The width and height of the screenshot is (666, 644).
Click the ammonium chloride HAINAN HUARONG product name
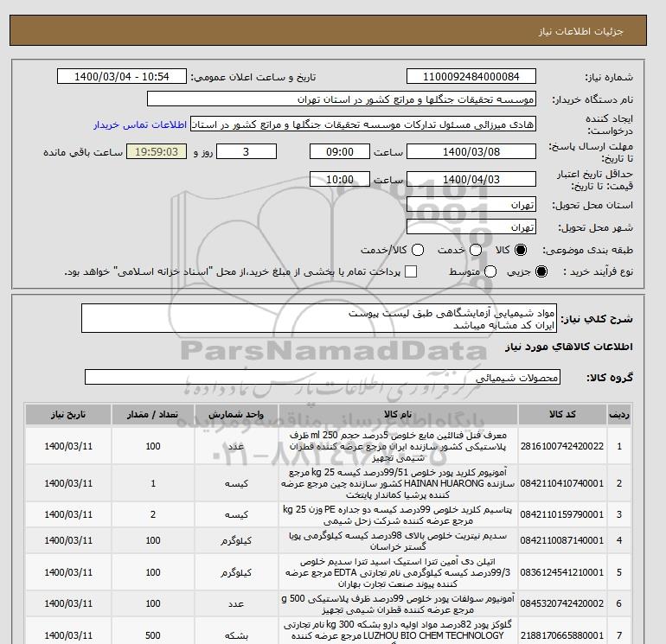pos(398,483)
